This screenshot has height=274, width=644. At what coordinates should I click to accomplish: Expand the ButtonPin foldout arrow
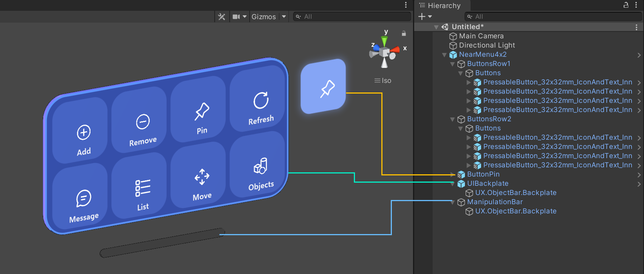[452, 175]
